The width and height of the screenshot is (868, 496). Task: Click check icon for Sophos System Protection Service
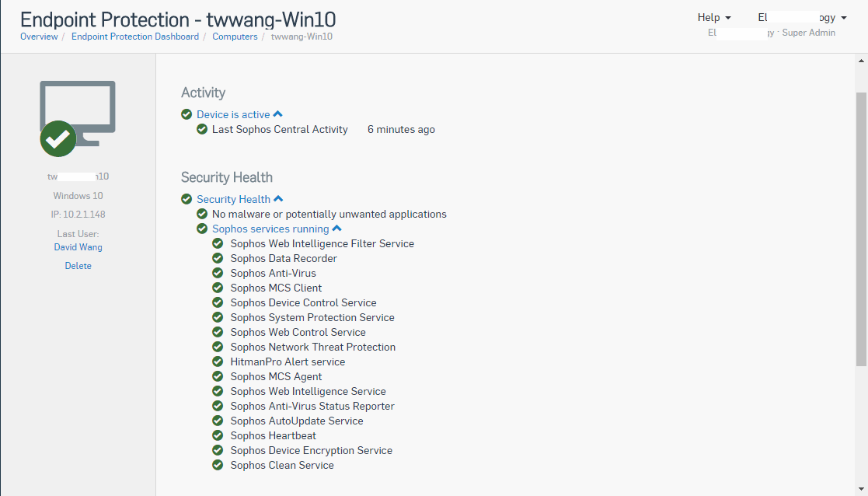pos(218,318)
